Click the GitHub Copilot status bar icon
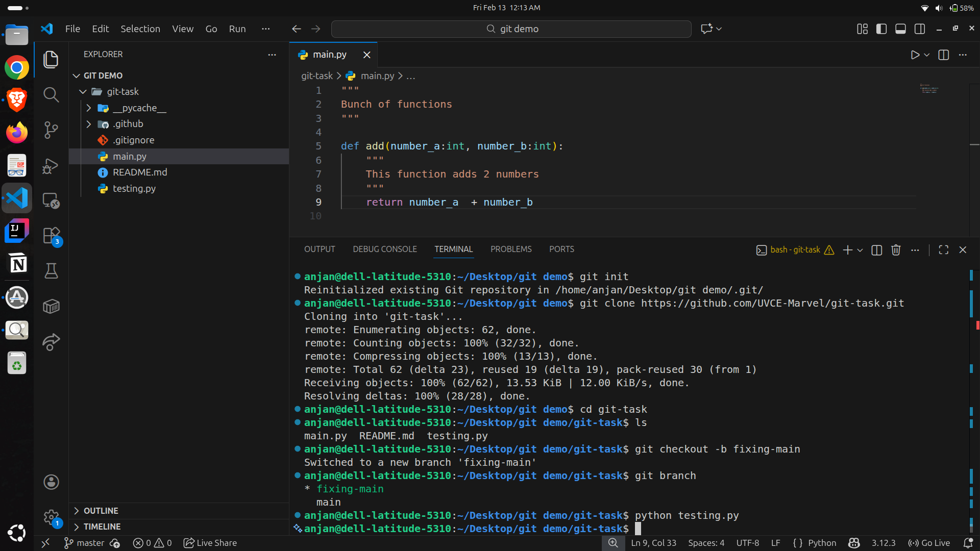This screenshot has height=551, width=980. coord(854,543)
